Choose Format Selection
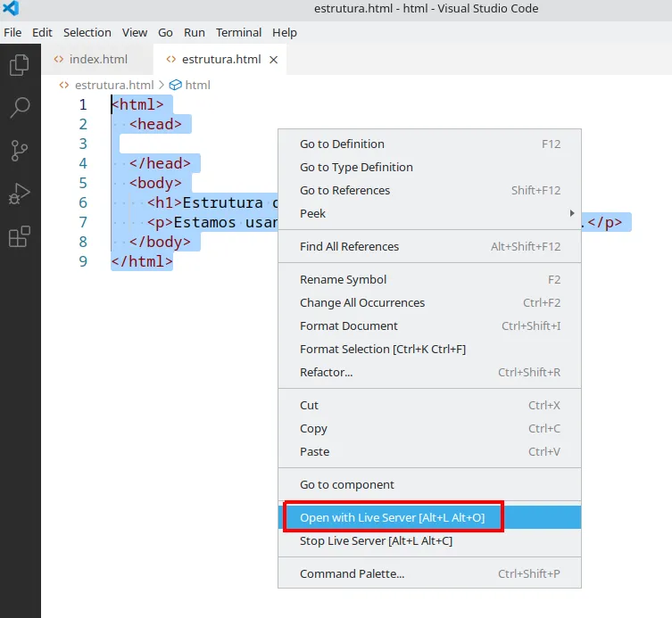 [x=429, y=349]
